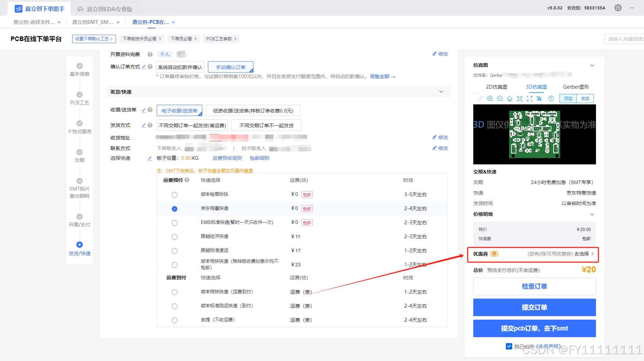Open PCB工艺参数 dropdown
The height and width of the screenshot is (361, 644).
(x=221, y=39)
